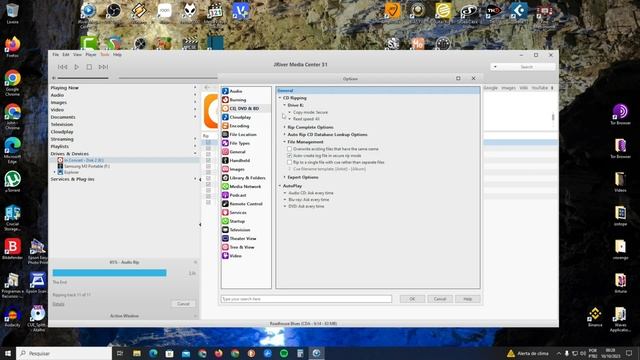Toggle Overwrite existing files with same name

click(289, 149)
